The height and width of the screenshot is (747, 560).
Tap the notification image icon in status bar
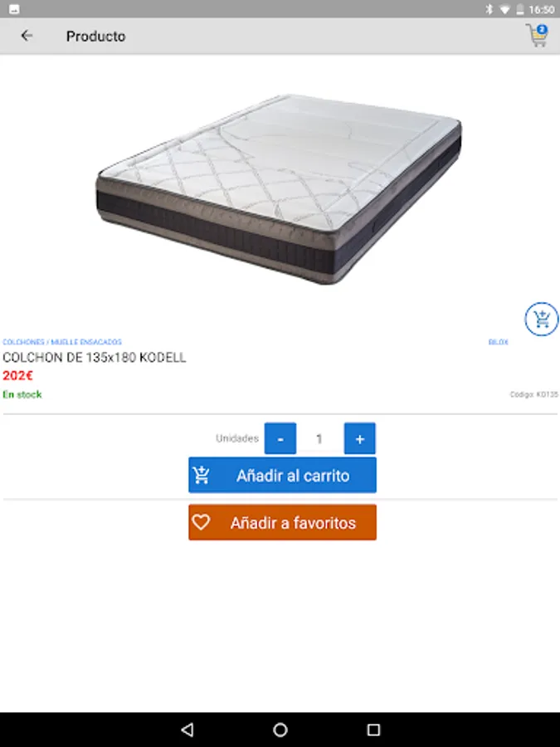[14, 9]
